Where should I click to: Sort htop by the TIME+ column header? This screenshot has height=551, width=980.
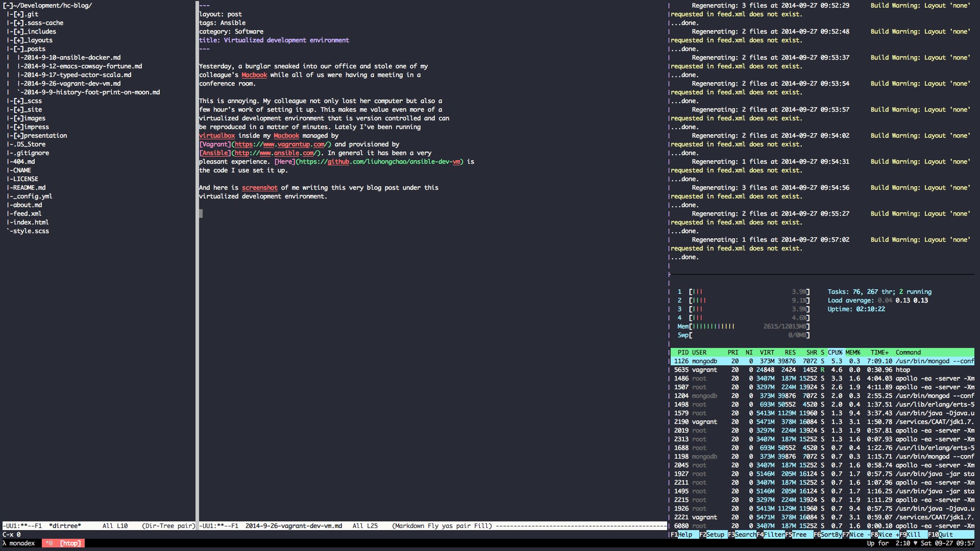click(879, 353)
